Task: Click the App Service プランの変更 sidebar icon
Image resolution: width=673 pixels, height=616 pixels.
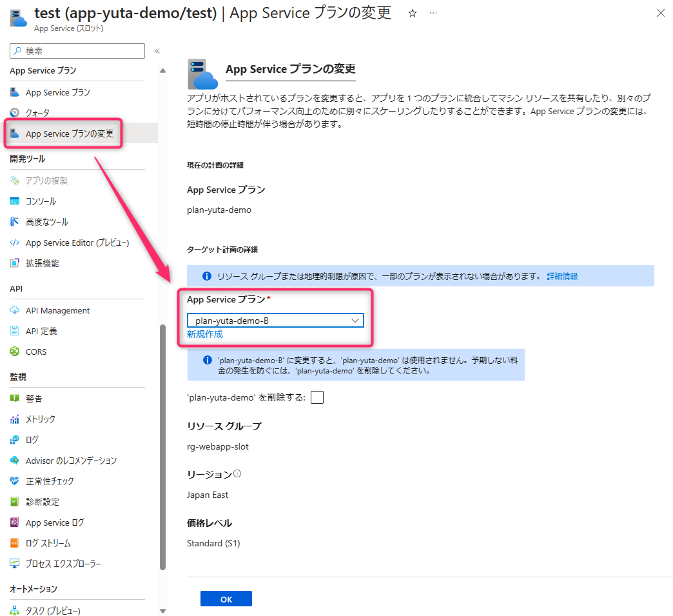Action: (x=15, y=133)
